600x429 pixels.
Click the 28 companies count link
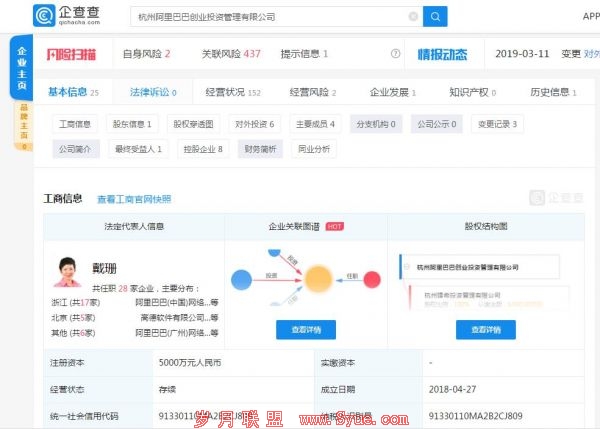tap(123, 288)
